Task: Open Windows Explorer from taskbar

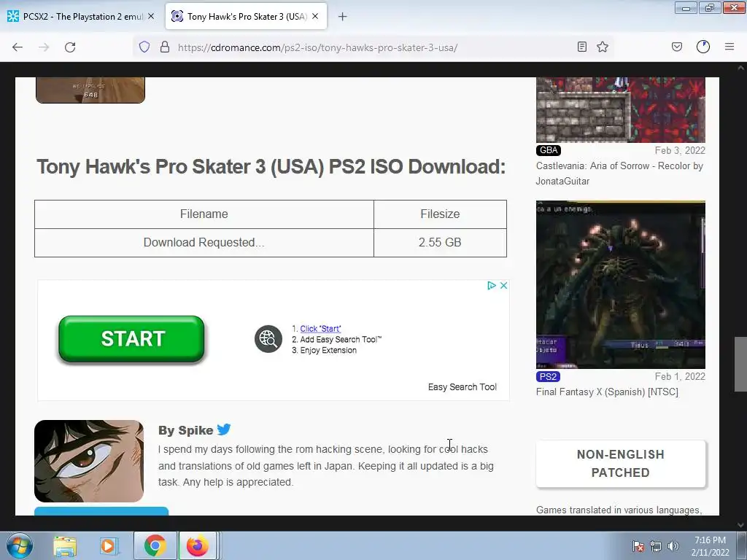Action: [x=65, y=545]
